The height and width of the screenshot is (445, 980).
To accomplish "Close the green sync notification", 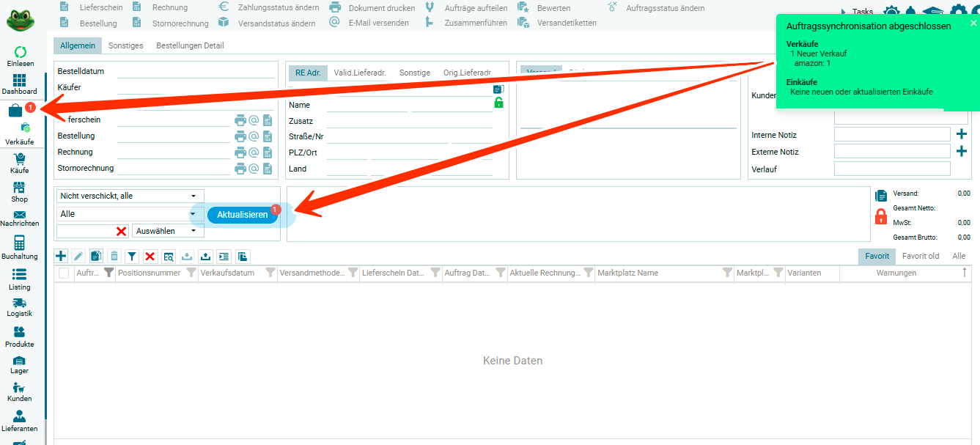I will click(973, 23).
